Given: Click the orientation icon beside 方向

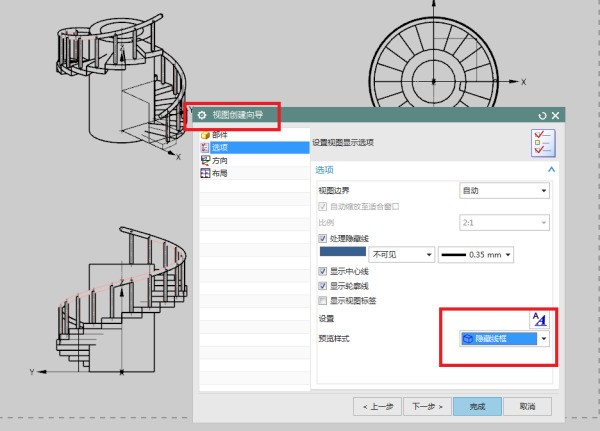Looking at the screenshot, I should click(205, 160).
